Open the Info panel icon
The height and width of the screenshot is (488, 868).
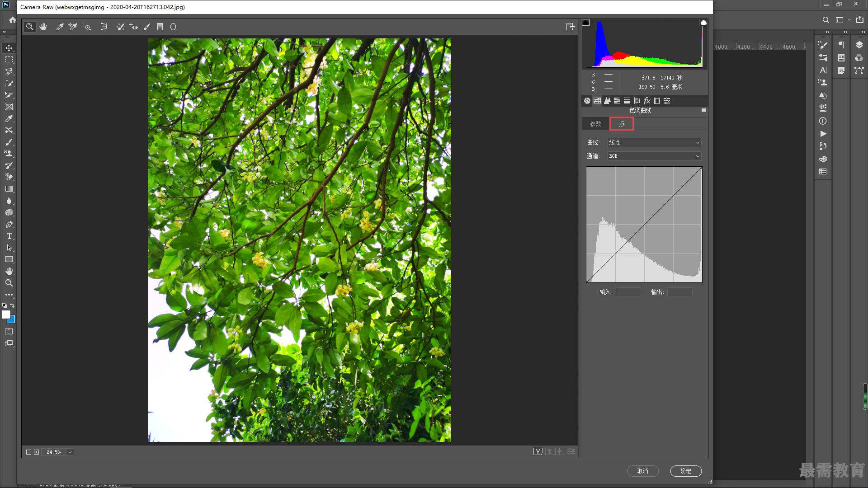coord(823,121)
